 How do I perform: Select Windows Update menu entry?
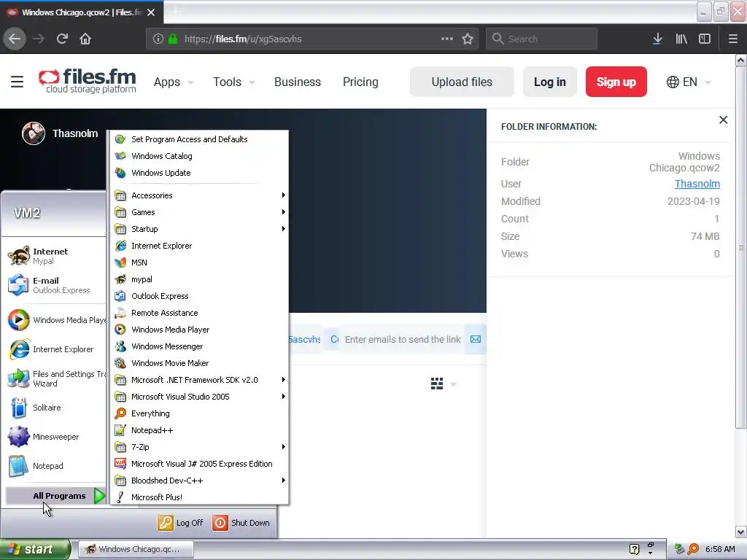200,172
